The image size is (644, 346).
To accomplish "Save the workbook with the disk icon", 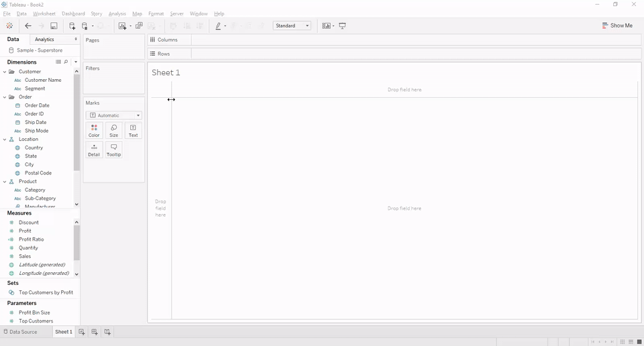I will [54, 26].
